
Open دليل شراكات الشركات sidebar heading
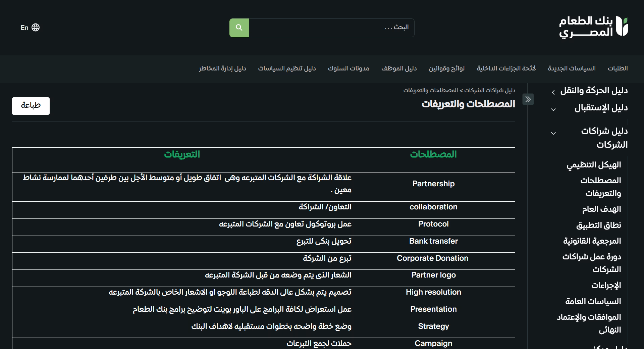point(604,138)
